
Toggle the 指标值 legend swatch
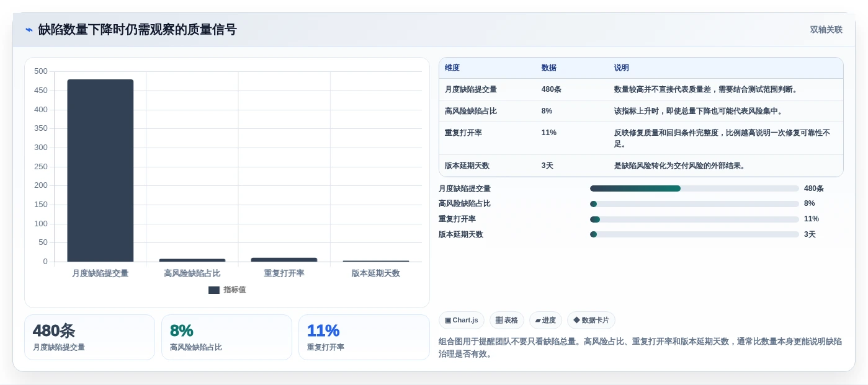tap(214, 290)
